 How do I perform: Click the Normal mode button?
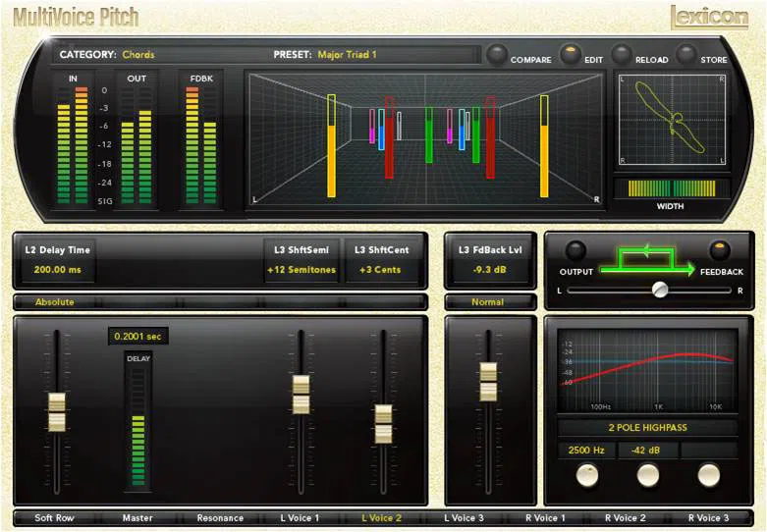tap(488, 302)
